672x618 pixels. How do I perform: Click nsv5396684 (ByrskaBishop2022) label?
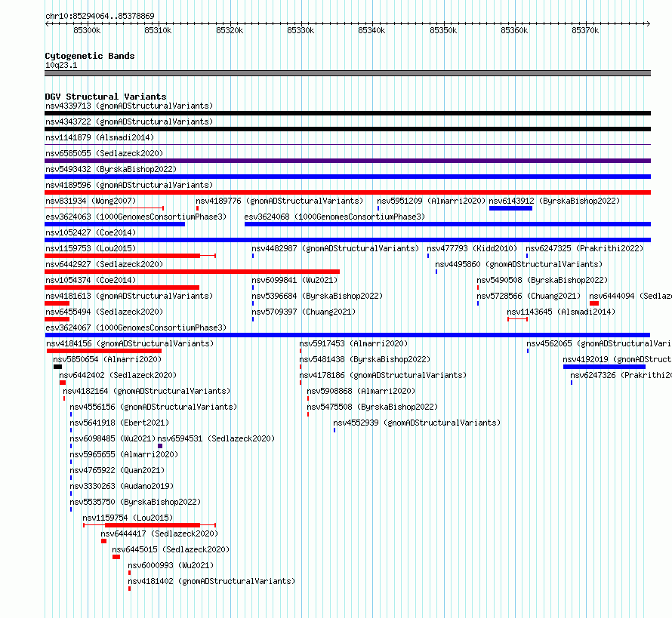pos(317,296)
